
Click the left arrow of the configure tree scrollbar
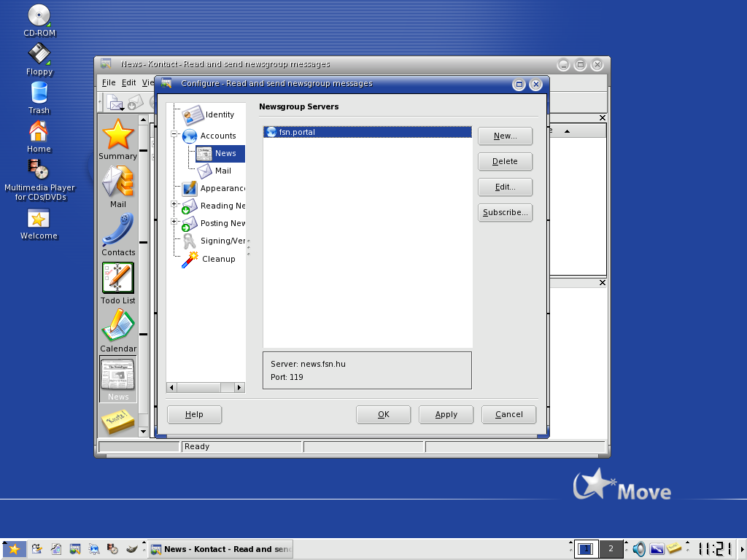[x=171, y=388]
